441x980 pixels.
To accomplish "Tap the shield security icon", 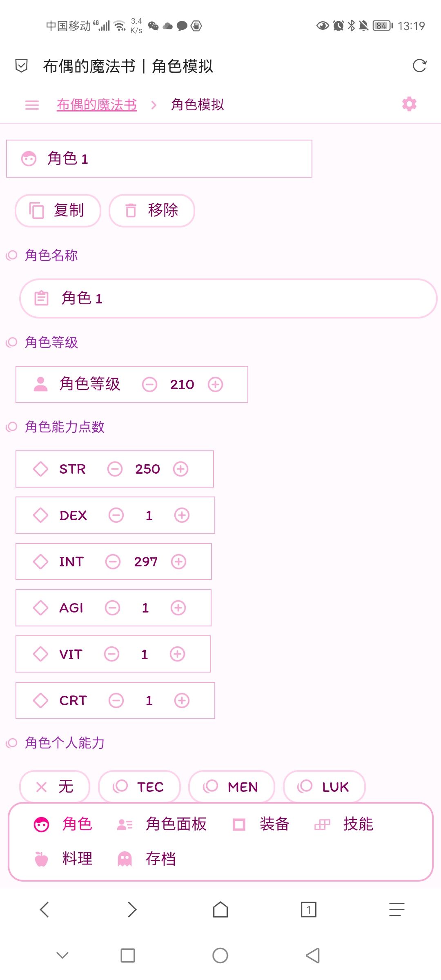I will tap(21, 66).
